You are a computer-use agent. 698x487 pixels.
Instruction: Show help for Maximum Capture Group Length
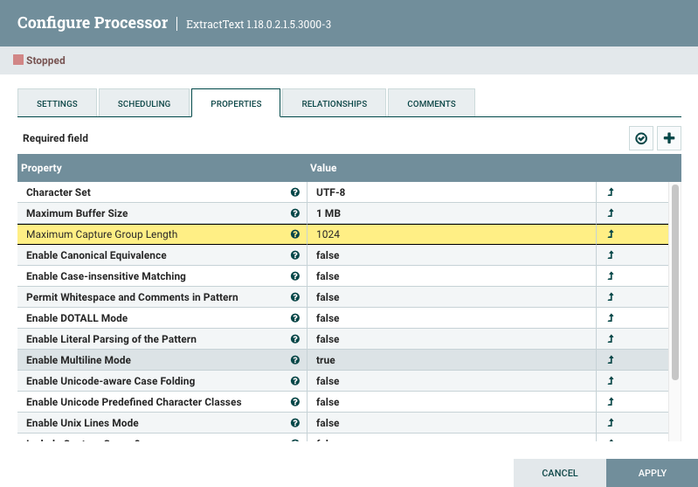coord(295,234)
